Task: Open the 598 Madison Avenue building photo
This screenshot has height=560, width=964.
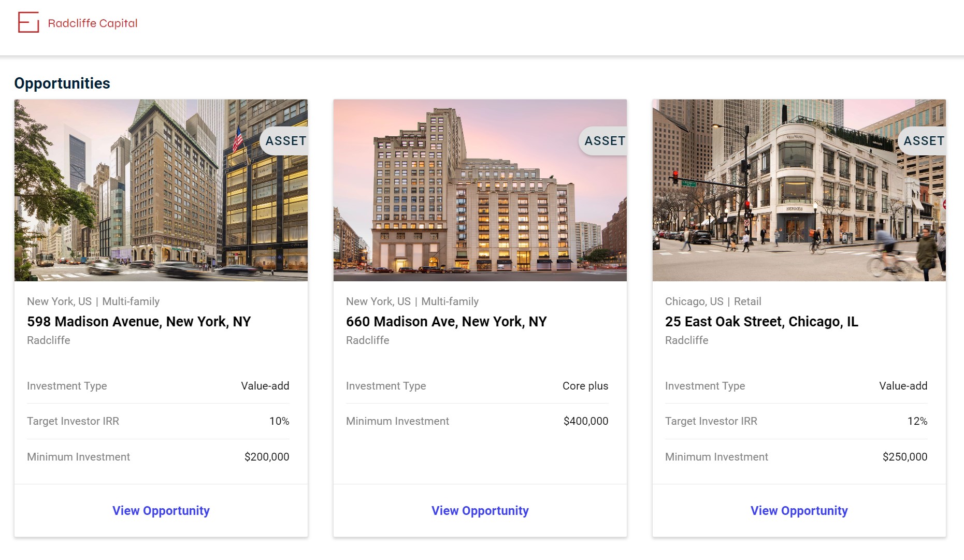Action: coord(161,190)
